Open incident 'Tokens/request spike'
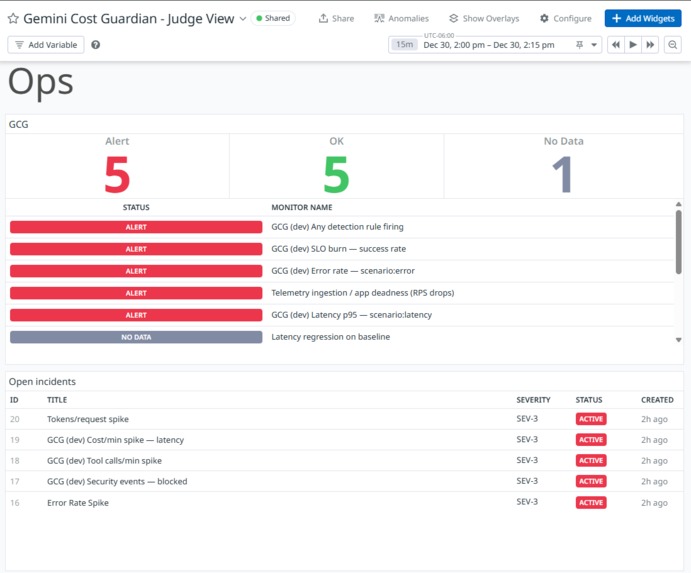 88,419
